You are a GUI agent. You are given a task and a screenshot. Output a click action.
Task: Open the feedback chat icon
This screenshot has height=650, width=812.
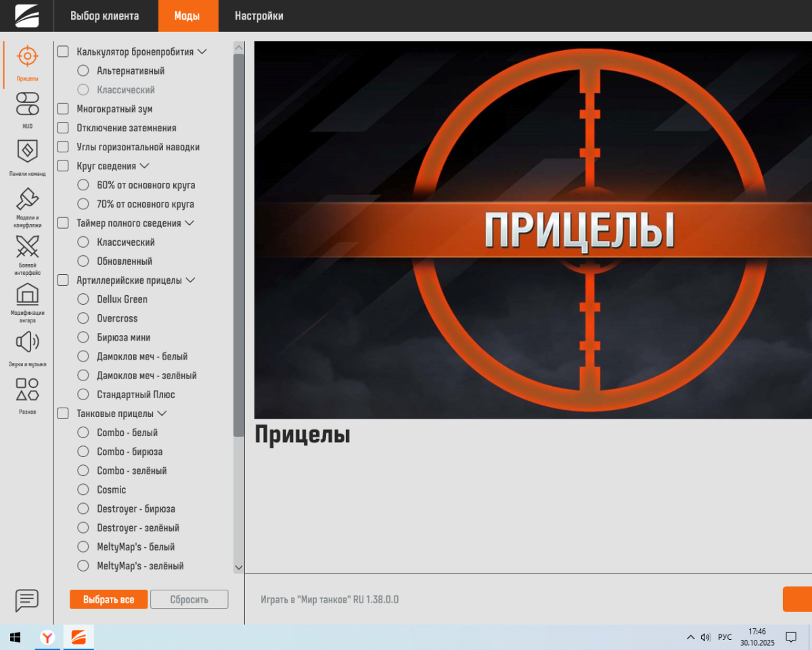pyautogui.click(x=27, y=600)
